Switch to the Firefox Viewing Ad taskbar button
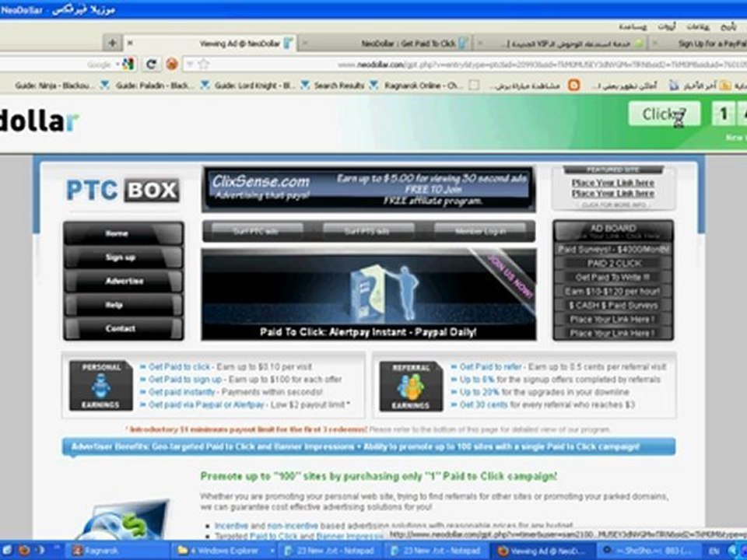 click(543, 551)
